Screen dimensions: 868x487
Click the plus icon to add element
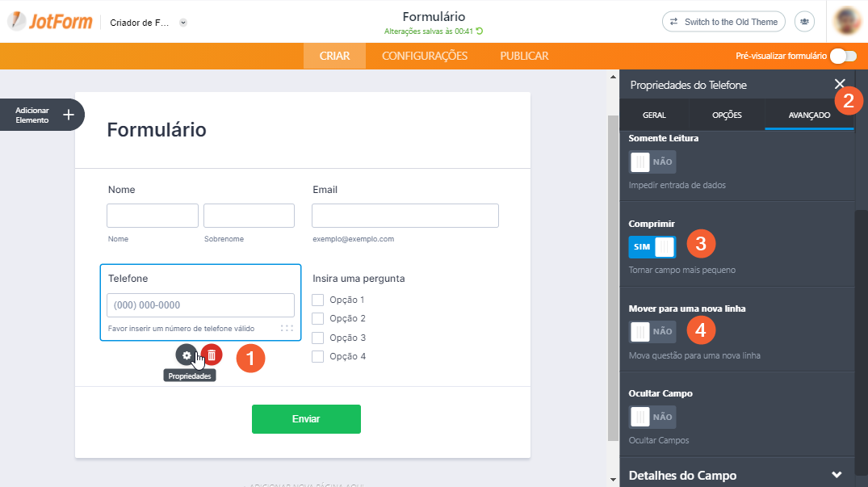69,115
